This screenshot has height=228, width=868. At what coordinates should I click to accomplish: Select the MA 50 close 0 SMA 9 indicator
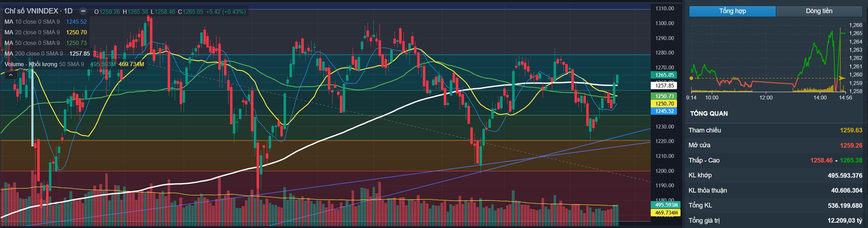[x=32, y=43]
